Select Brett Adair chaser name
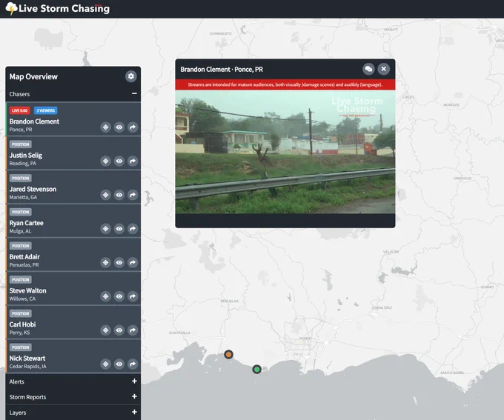Image resolution: width=504 pixels, height=420 pixels. (24, 257)
